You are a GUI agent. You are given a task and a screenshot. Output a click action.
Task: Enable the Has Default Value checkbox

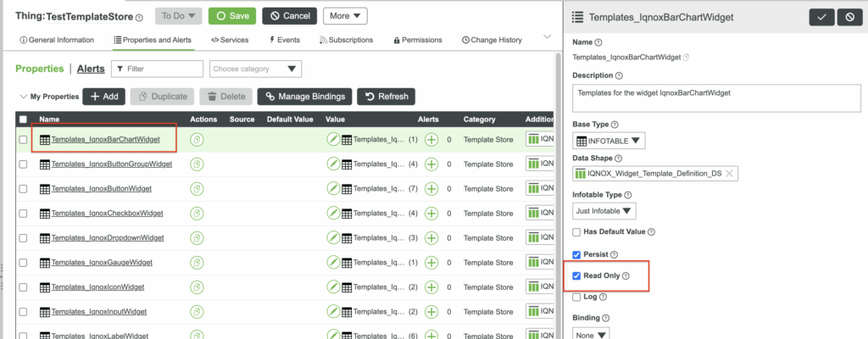577,232
